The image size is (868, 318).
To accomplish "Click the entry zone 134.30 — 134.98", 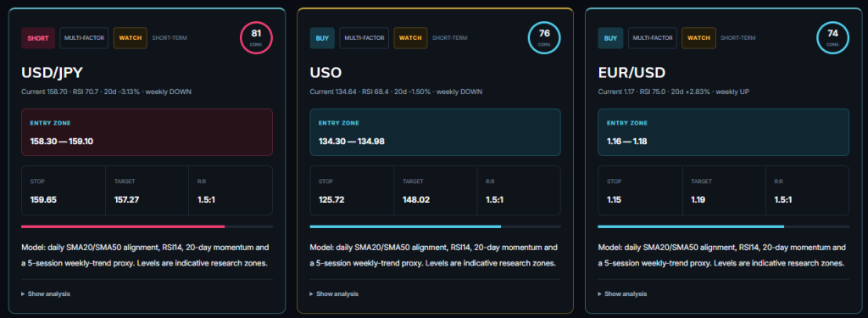I will 435,131.
